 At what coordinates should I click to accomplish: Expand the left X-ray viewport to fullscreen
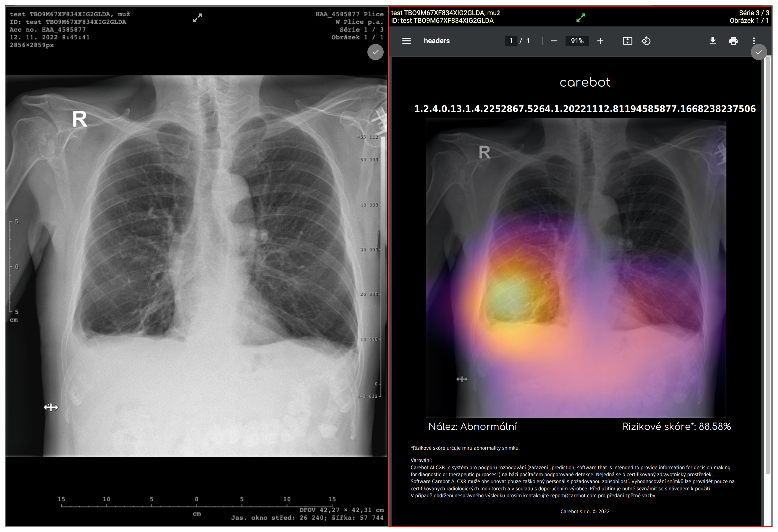point(197,18)
